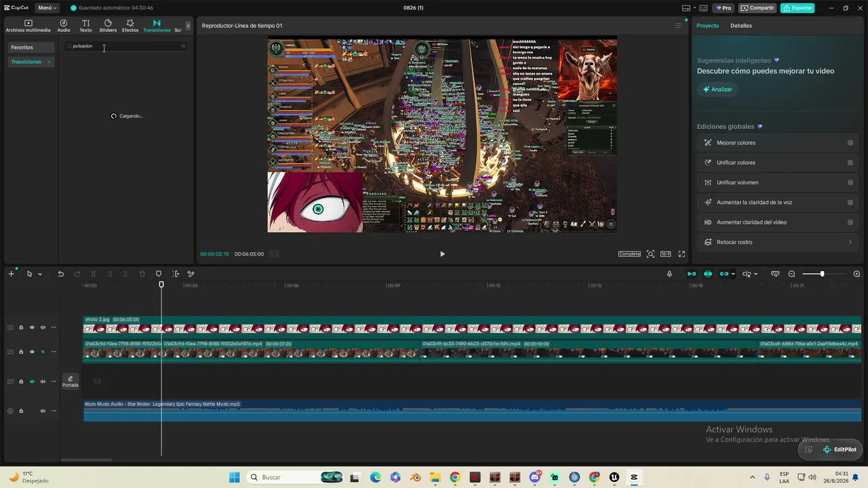Hide the shoto 2.jpg track
Image resolution: width=868 pixels, height=488 pixels.
[x=32, y=327]
